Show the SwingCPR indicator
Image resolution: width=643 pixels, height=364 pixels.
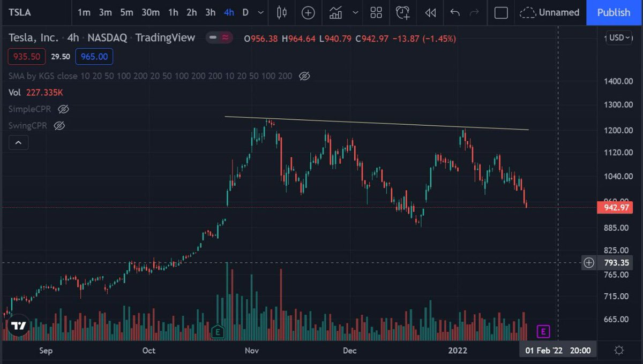tap(59, 125)
